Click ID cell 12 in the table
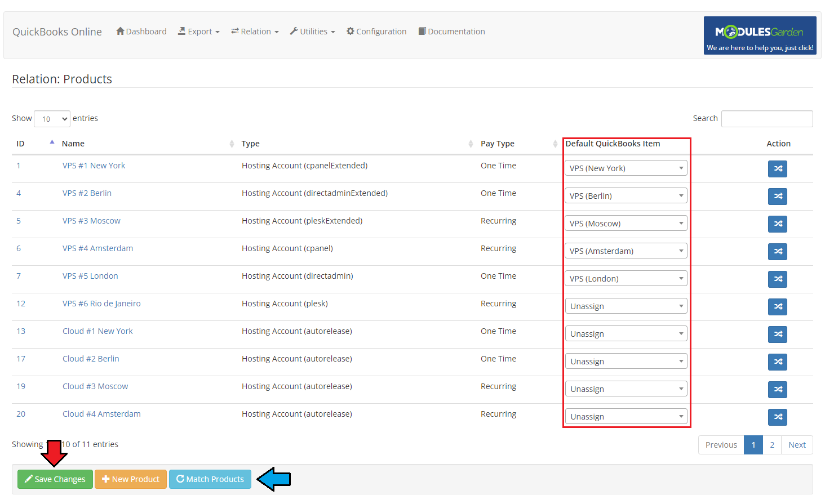Viewport: 825px width, 504px height. pos(21,304)
